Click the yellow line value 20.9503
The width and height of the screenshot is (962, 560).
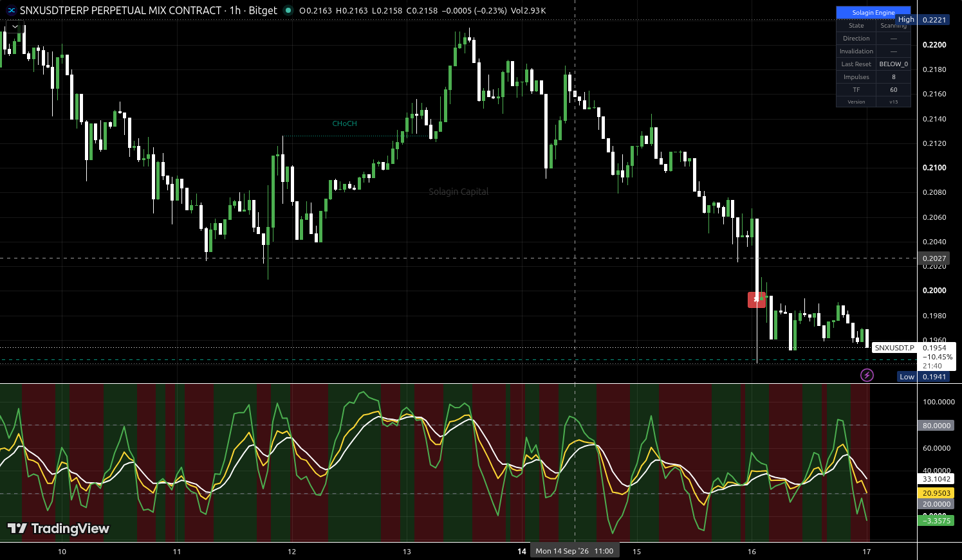(936, 493)
